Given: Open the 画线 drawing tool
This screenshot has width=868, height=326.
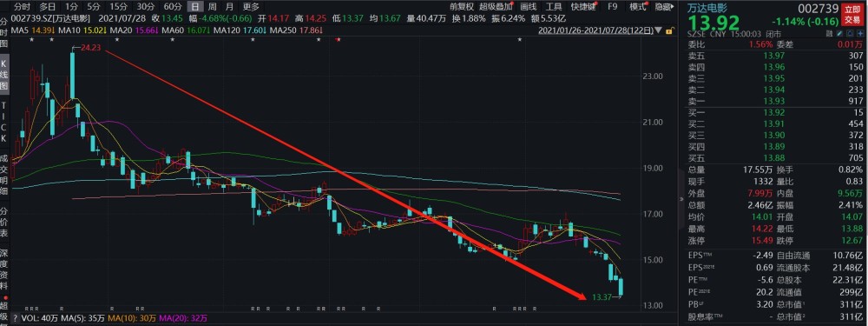Looking at the screenshot, I should click(529, 7).
